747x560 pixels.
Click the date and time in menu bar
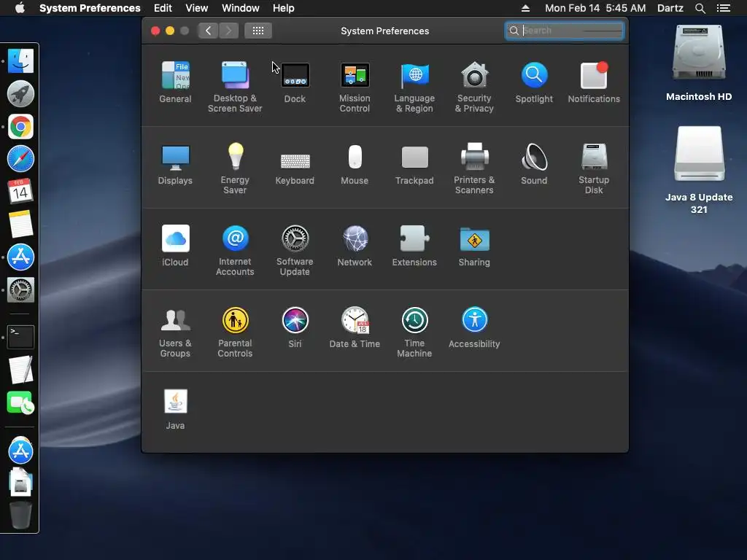(x=595, y=8)
